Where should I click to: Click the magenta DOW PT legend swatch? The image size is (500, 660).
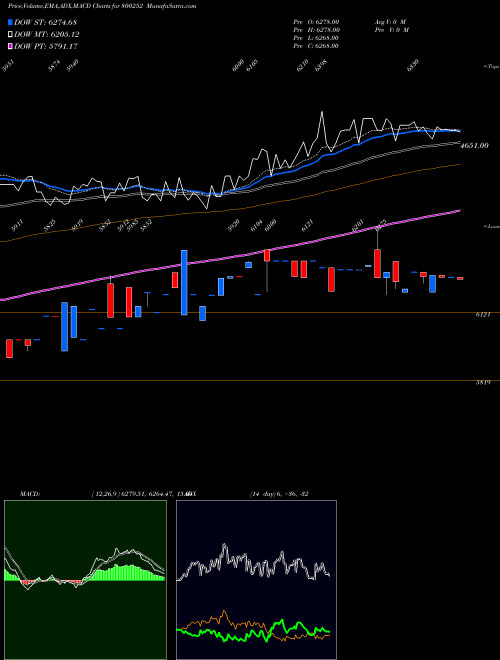tap(10, 46)
